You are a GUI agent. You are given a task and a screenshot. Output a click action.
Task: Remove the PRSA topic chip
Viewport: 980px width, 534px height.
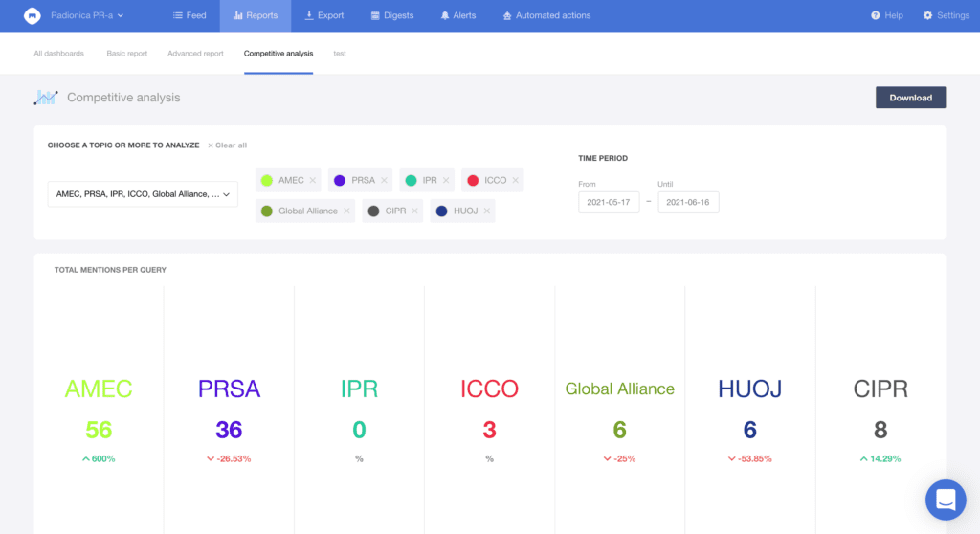(385, 181)
